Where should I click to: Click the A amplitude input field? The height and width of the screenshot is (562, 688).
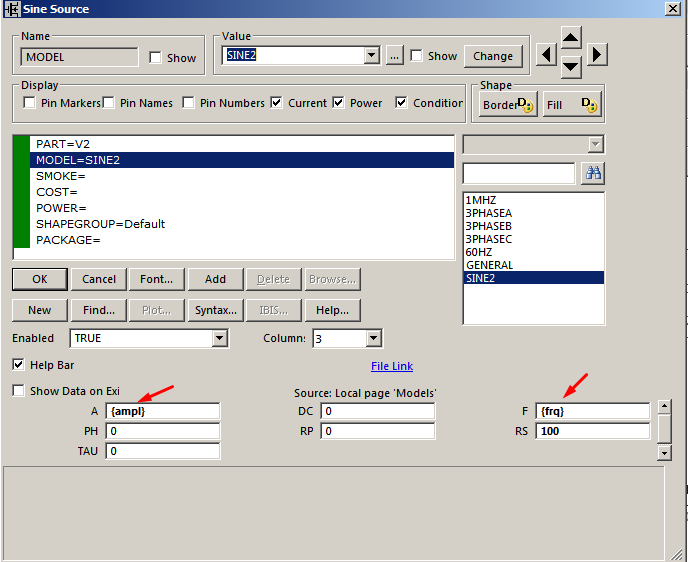pos(163,411)
